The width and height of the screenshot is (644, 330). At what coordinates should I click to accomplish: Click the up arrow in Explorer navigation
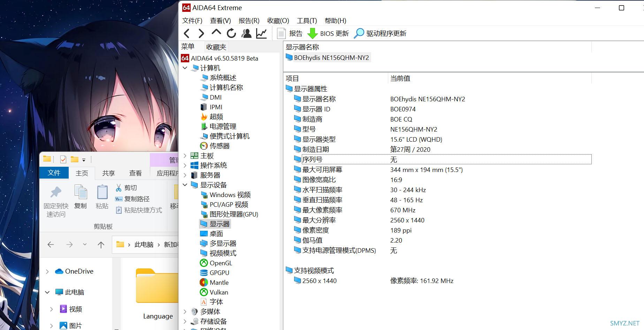tap(101, 245)
